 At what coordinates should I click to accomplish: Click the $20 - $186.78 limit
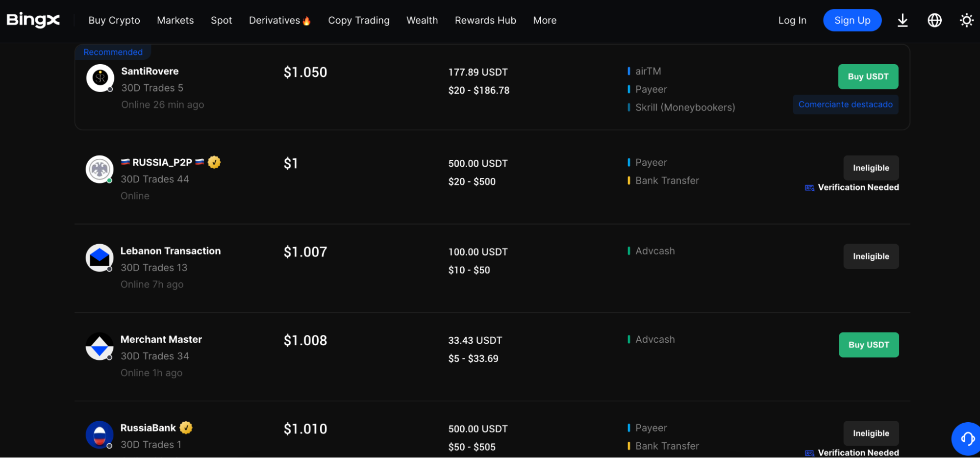coord(479,90)
